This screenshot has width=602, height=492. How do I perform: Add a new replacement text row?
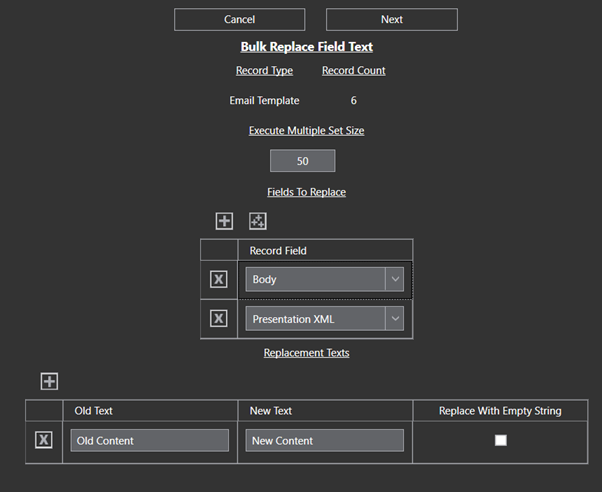click(x=49, y=381)
